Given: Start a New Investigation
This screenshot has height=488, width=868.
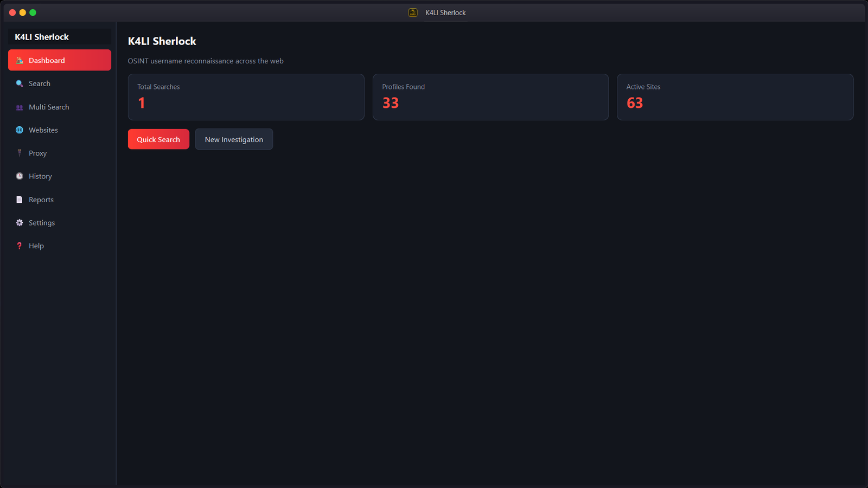Looking at the screenshot, I should click(x=234, y=139).
